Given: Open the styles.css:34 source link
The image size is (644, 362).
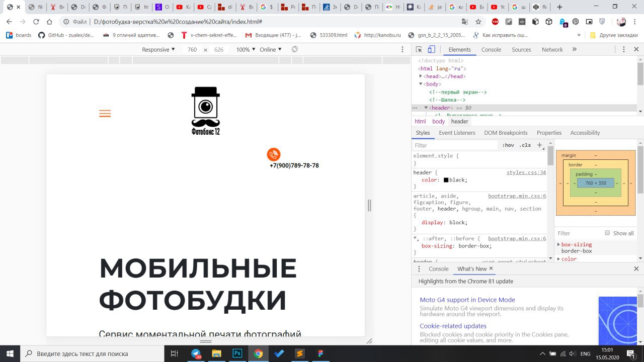Looking at the screenshot, I should pos(526,172).
